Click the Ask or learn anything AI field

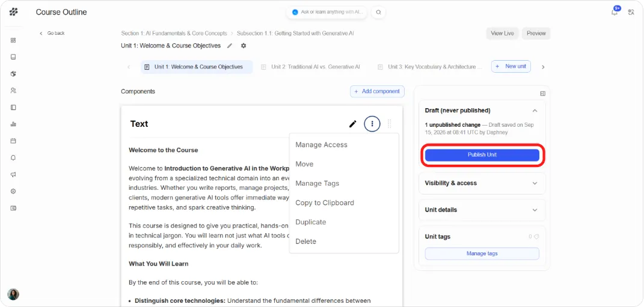[327, 12]
